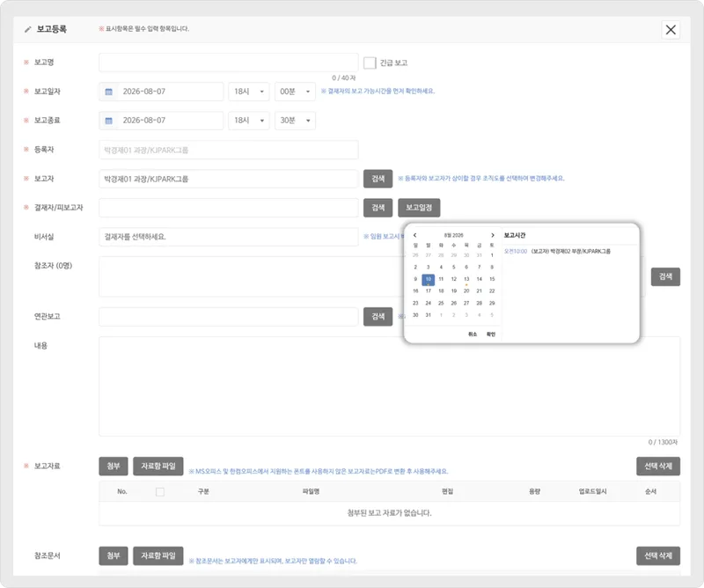Click the 검색 button for 참조자
This screenshot has width=704, height=588.
pyautogui.click(x=665, y=276)
